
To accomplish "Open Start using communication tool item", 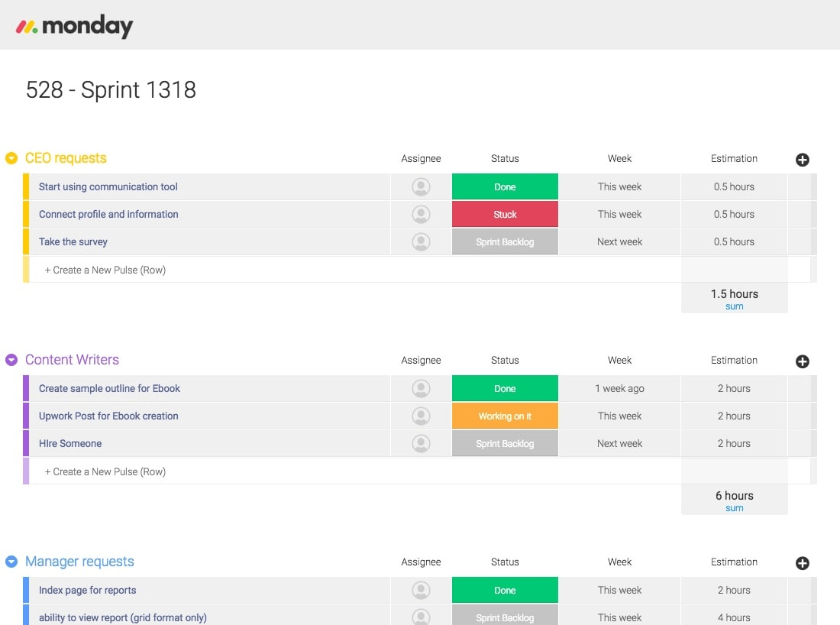I will tap(108, 186).
